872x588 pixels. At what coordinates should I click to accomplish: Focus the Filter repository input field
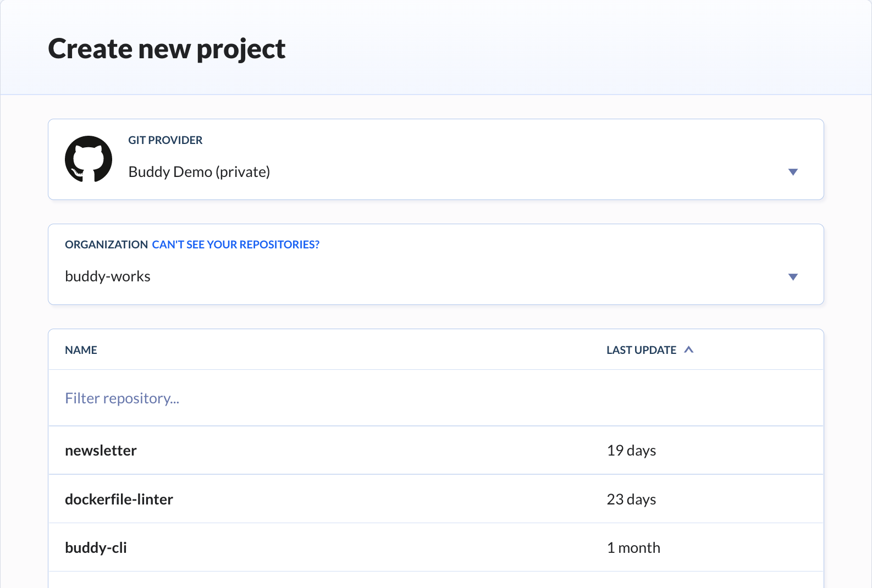[435, 398]
